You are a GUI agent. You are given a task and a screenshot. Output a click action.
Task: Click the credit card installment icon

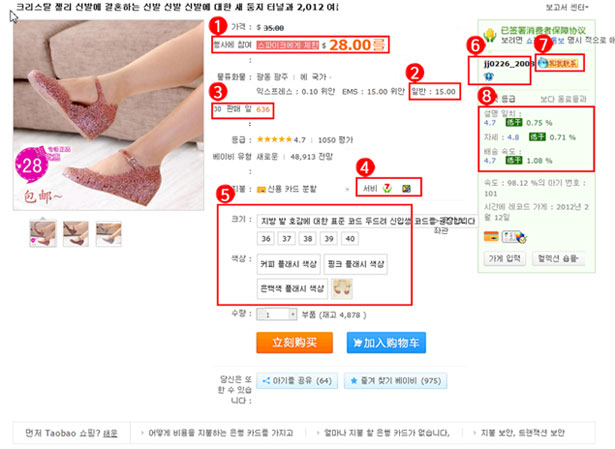tap(261, 189)
